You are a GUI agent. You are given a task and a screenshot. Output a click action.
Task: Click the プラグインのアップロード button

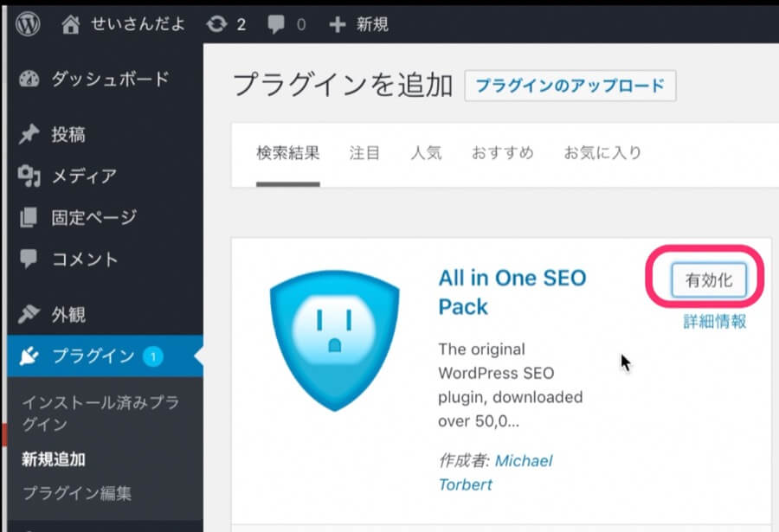point(570,86)
